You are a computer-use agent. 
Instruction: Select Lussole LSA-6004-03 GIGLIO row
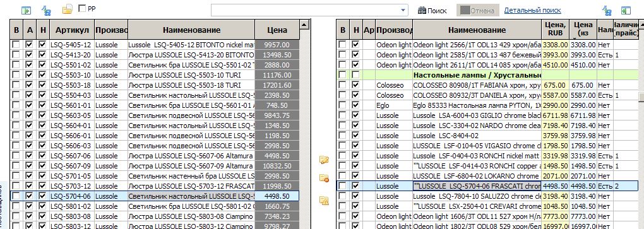point(487,115)
